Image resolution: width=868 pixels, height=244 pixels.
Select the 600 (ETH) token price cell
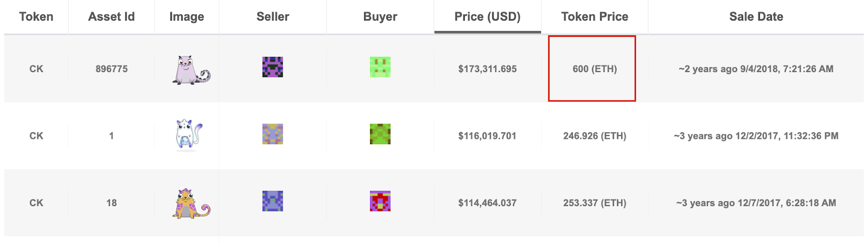(595, 69)
